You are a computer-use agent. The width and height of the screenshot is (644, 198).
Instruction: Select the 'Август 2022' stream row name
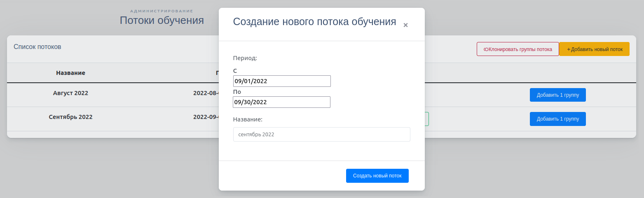pos(70,93)
